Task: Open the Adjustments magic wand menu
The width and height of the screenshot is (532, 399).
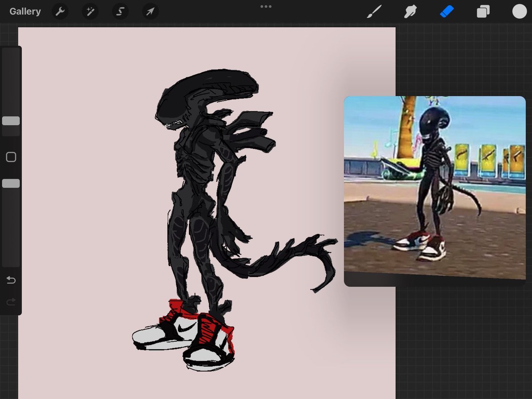Action: click(x=90, y=12)
